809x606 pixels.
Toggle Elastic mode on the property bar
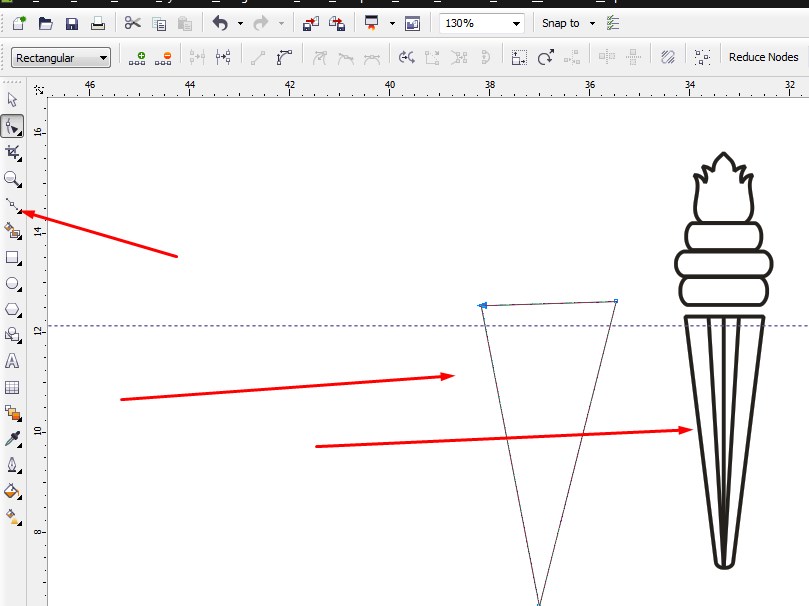click(x=666, y=57)
